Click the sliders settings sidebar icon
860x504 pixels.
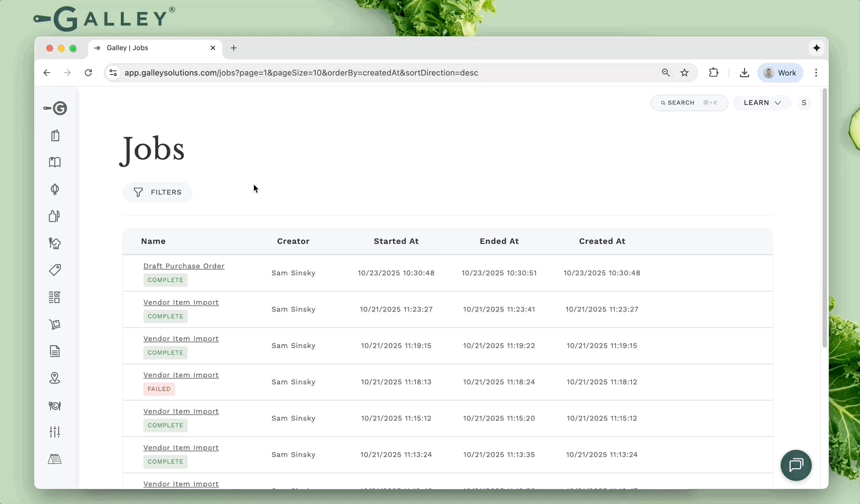point(55,432)
